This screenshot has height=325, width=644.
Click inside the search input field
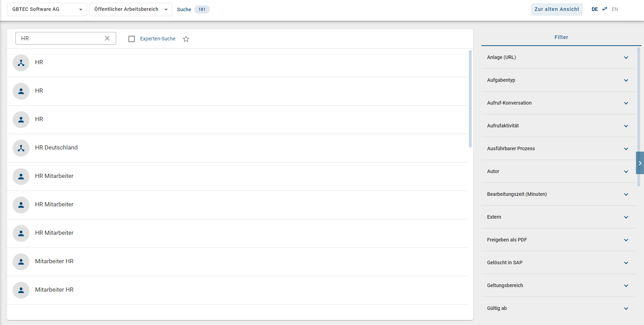click(x=60, y=38)
